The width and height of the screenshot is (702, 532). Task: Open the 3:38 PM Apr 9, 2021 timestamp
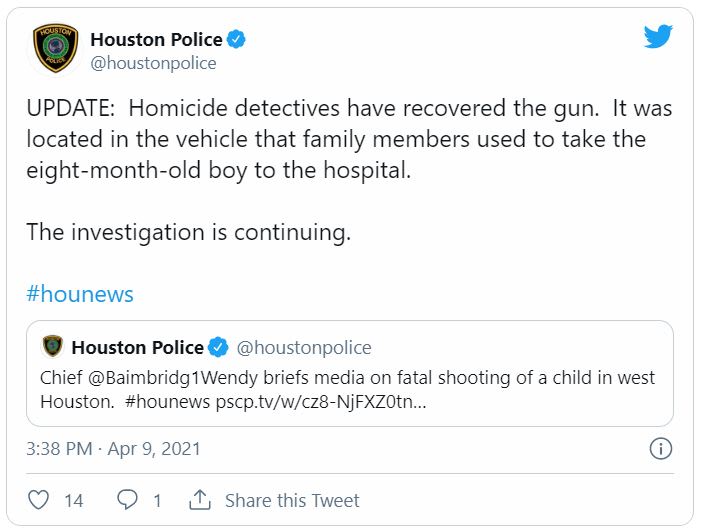113,449
